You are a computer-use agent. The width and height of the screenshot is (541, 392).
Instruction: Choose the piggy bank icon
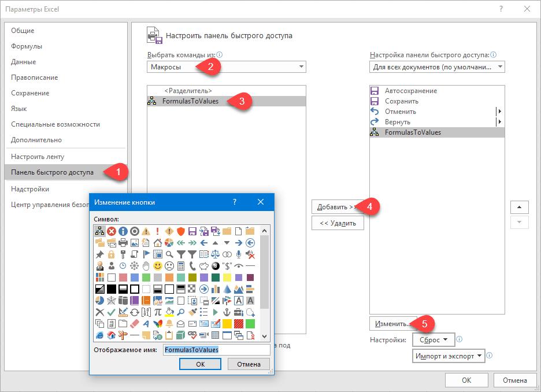pos(204,265)
